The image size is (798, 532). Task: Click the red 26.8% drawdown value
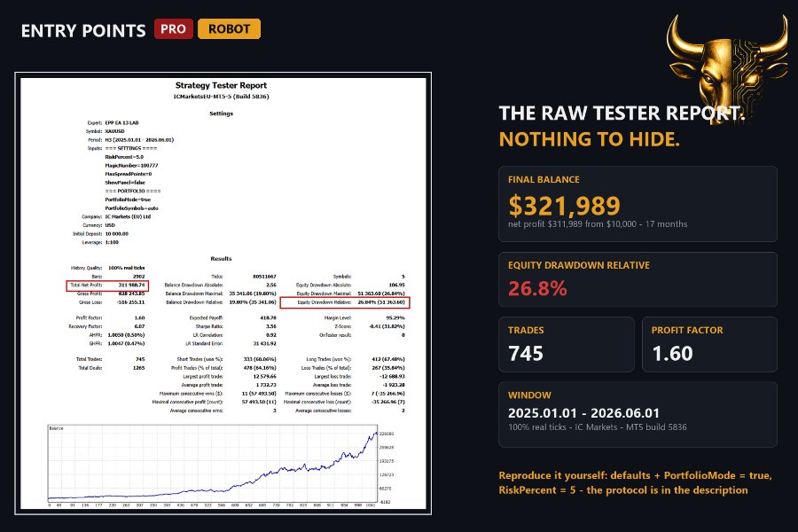(537, 289)
